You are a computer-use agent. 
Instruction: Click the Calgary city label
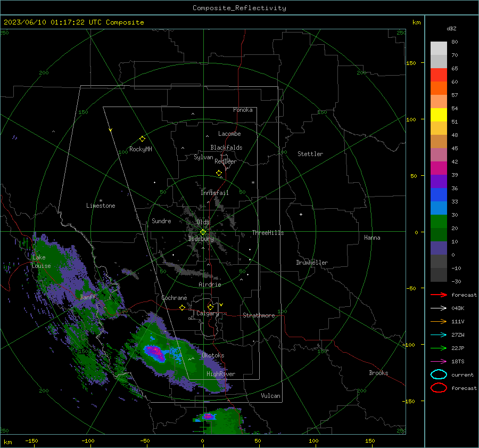tap(208, 313)
